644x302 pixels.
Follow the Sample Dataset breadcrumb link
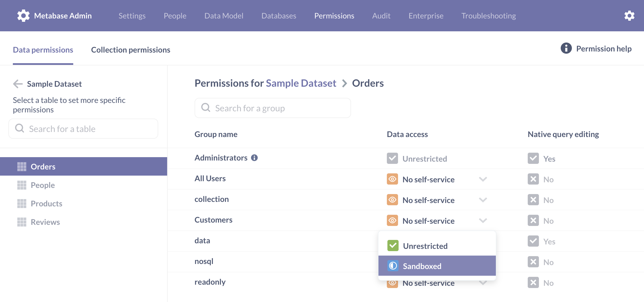pos(301,83)
